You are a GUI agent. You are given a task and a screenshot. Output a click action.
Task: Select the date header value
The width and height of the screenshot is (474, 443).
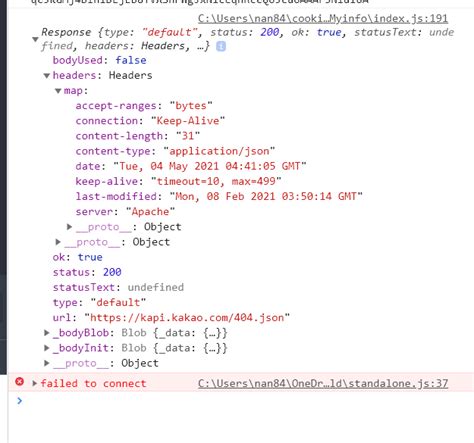[x=210, y=166]
